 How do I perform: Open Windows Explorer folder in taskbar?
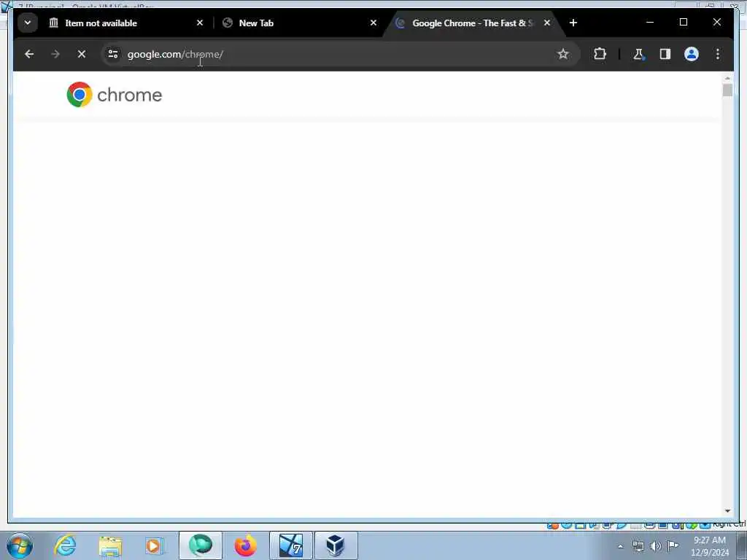click(111, 545)
